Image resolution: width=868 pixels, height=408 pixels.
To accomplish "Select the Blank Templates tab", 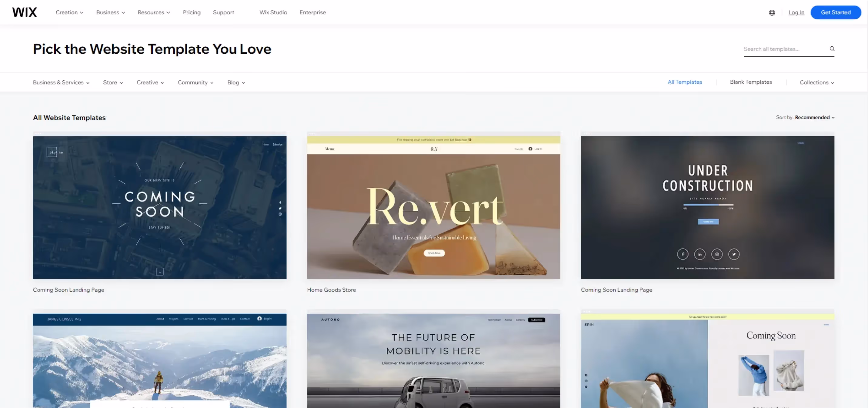I will pos(751,82).
